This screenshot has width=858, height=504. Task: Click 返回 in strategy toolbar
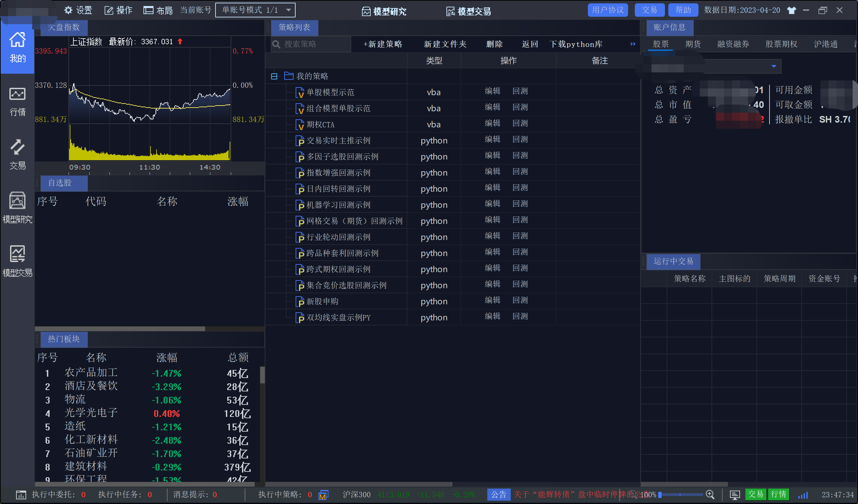(x=530, y=44)
